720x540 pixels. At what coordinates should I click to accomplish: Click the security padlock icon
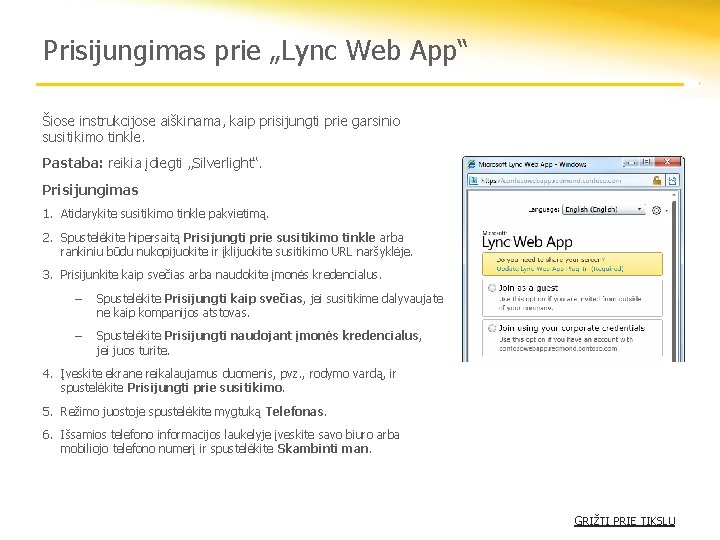(x=657, y=180)
